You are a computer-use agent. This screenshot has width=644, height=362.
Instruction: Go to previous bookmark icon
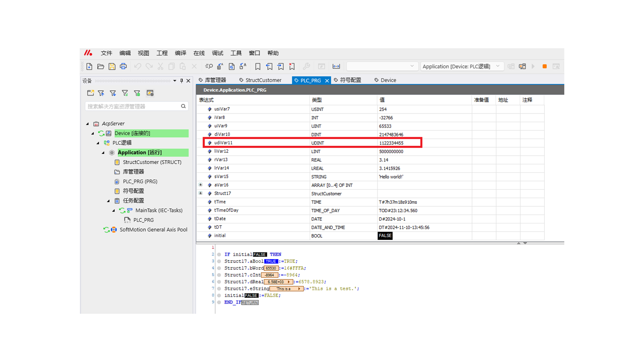click(269, 66)
